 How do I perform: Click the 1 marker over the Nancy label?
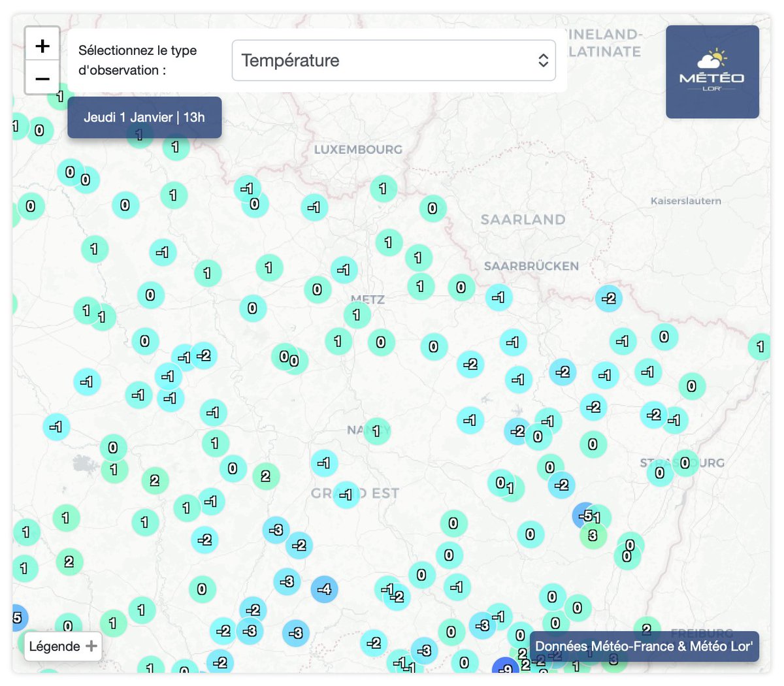(x=376, y=431)
